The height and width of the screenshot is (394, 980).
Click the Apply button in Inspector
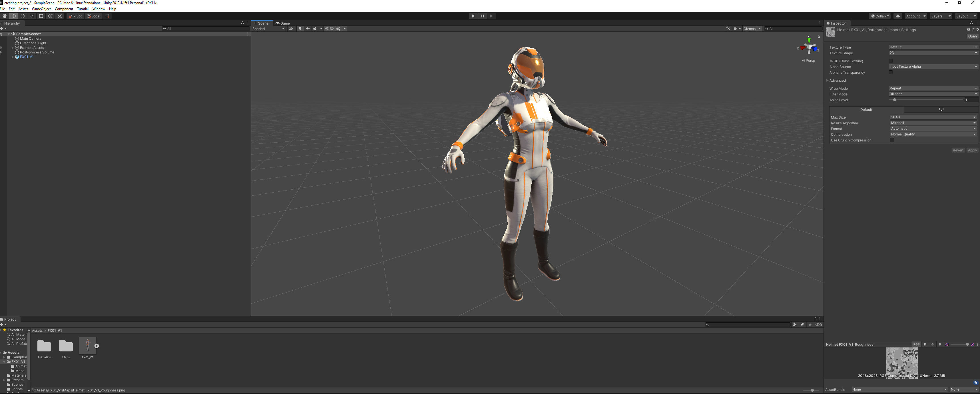(x=972, y=150)
